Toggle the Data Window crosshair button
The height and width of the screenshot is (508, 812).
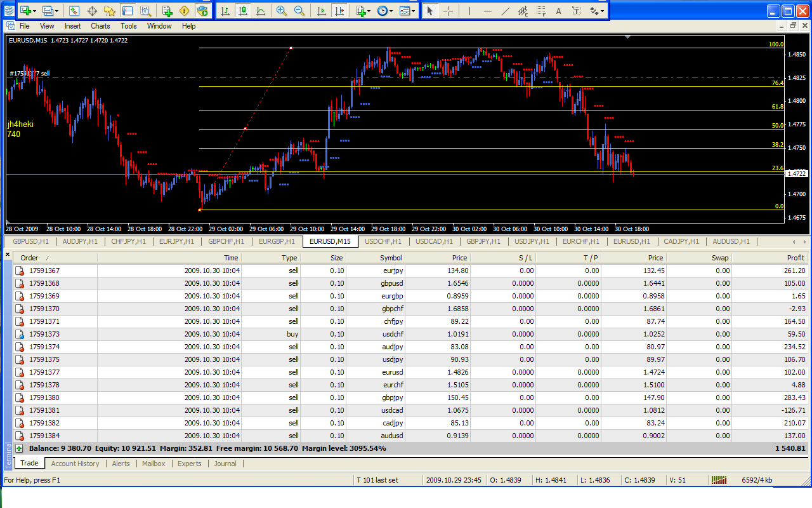tap(91, 10)
